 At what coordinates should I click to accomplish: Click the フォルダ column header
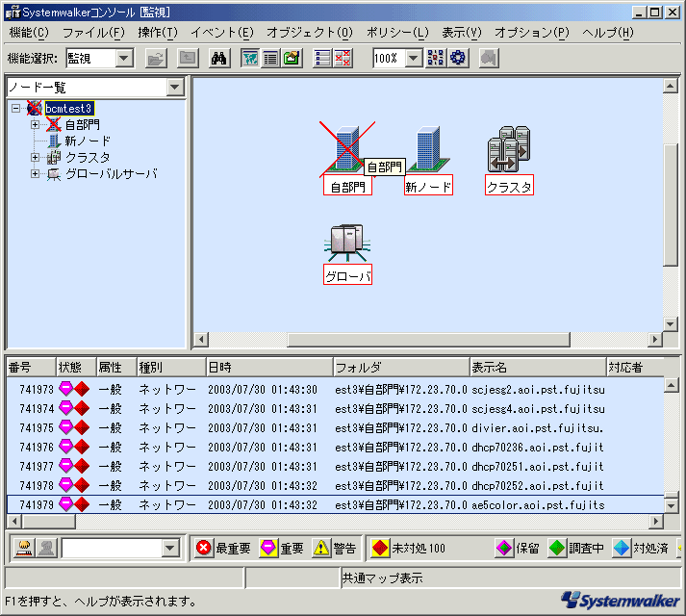(x=401, y=368)
